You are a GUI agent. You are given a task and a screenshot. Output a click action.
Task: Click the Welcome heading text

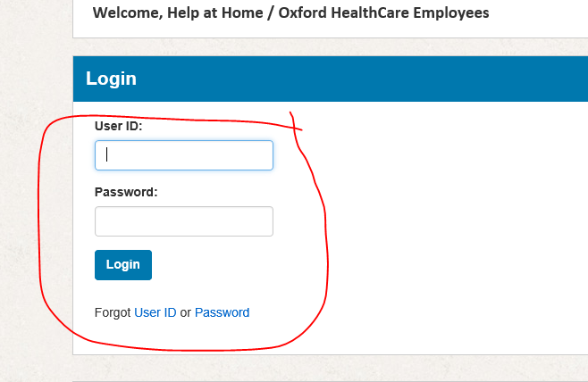coord(290,12)
